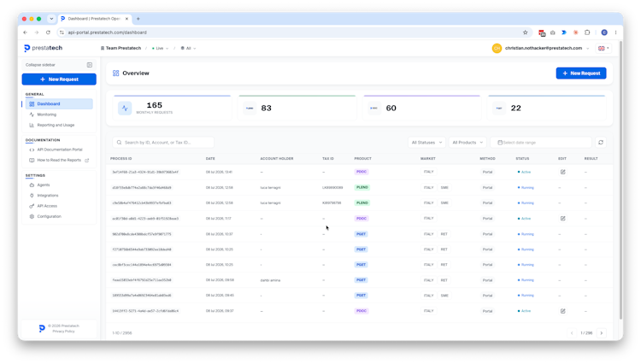Viewport: 641px width, 364px height.
Task: Open the tab search dropdown arrow
Action: (x=51, y=19)
